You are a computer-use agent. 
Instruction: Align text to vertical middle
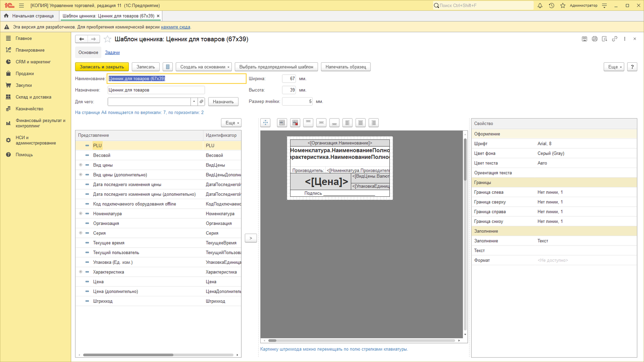[x=321, y=123]
